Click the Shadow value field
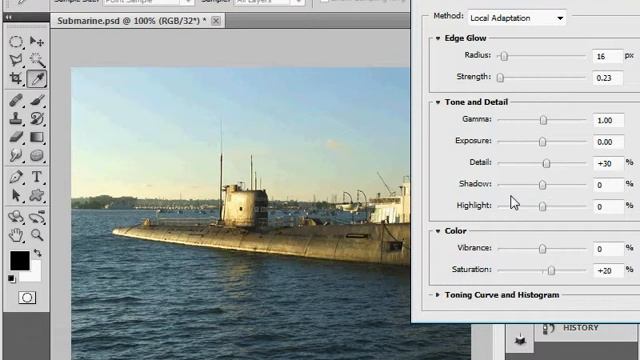 coord(608,185)
